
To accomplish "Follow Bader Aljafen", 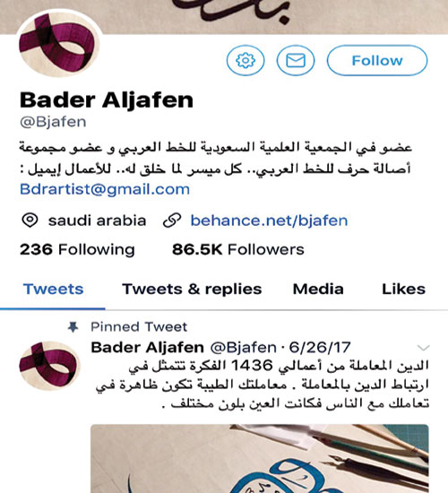I will point(377,60).
